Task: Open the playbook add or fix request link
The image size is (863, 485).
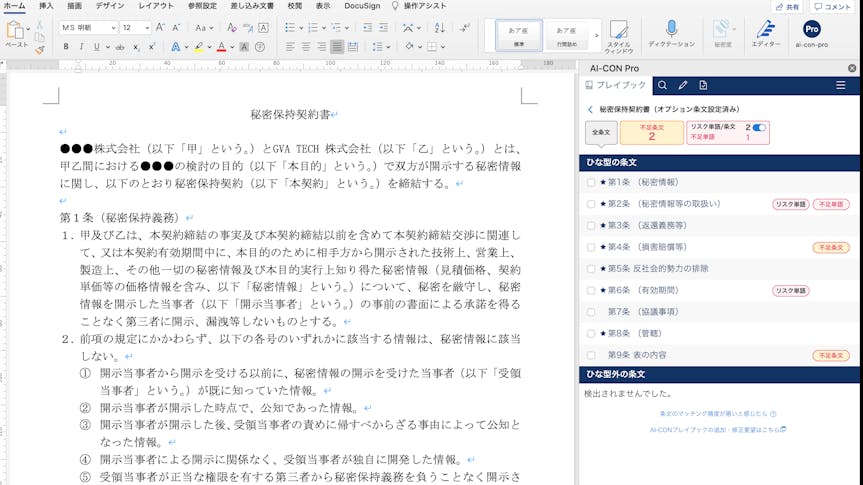Action: tap(718, 429)
